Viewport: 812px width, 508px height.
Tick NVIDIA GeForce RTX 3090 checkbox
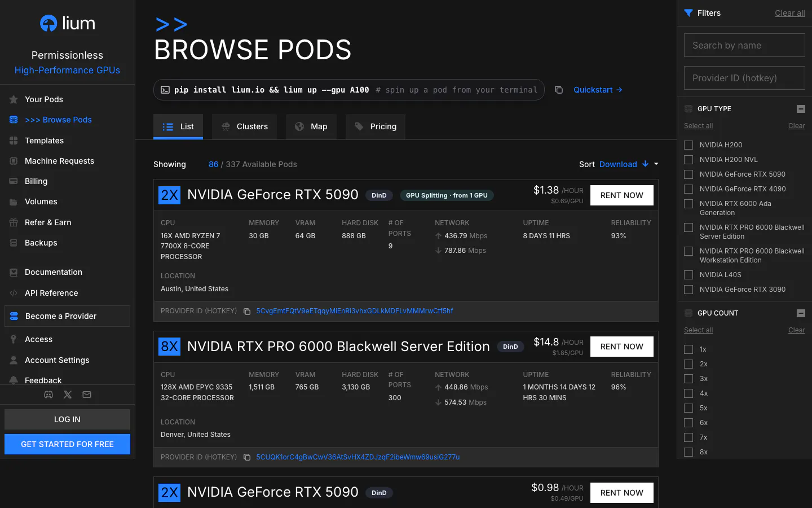(x=689, y=290)
